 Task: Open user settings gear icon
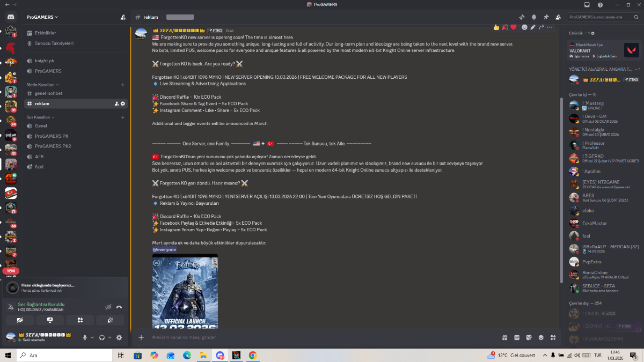click(119, 337)
